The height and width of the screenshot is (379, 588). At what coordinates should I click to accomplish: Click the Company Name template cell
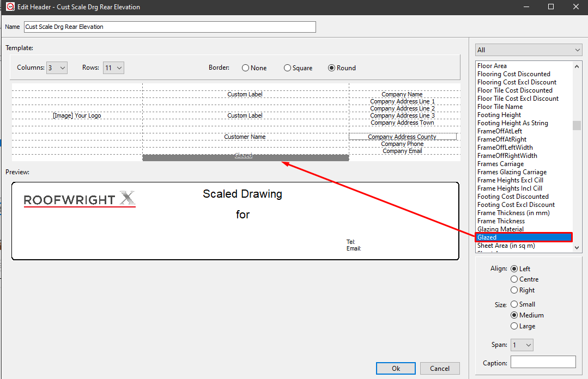point(402,94)
